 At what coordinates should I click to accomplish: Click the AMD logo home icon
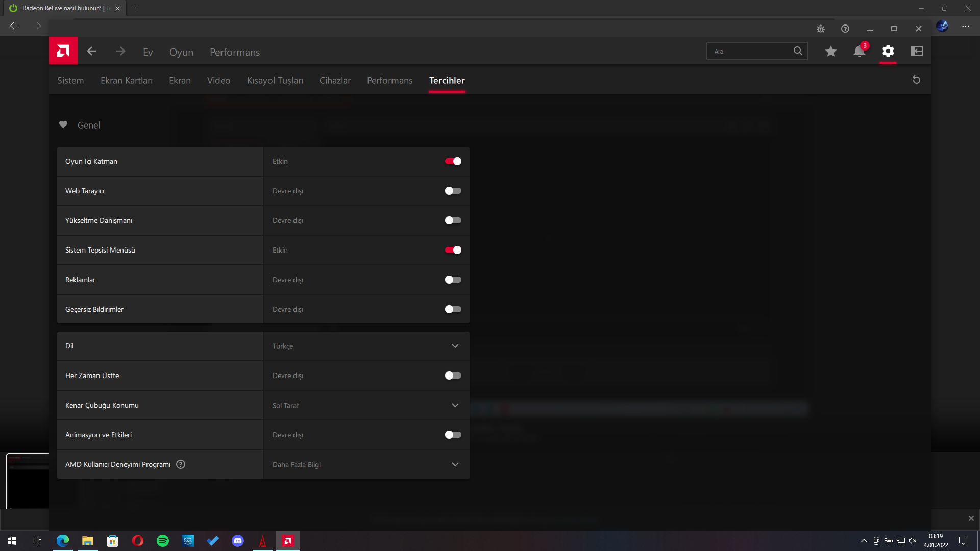[x=63, y=51]
